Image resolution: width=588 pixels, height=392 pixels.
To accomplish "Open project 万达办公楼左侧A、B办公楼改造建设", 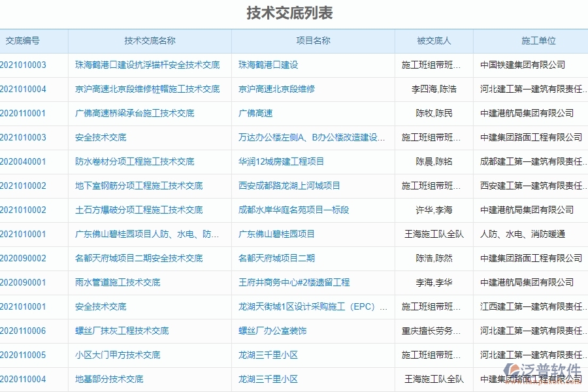I will click(x=304, y=137).
